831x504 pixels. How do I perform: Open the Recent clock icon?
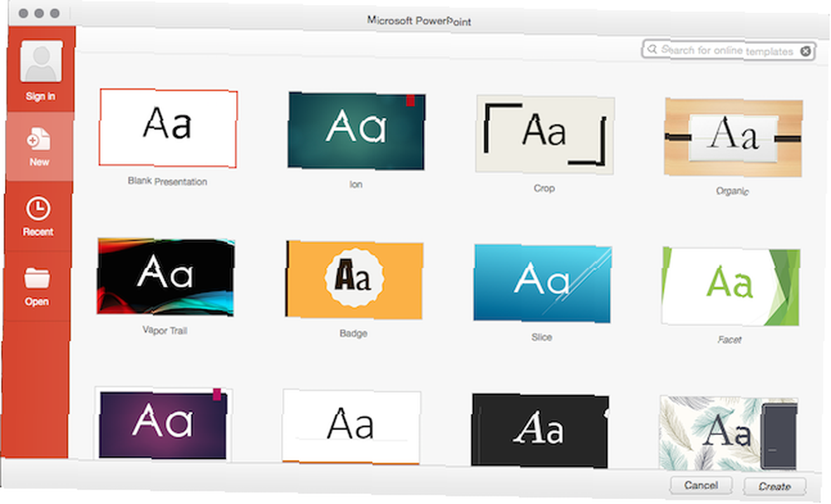pos(38,208)
